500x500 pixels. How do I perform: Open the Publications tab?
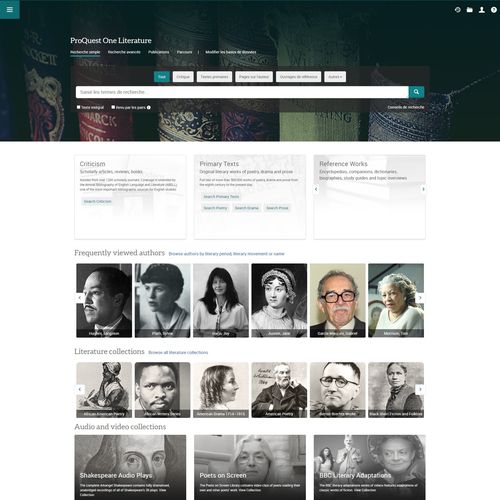point(159,52)
